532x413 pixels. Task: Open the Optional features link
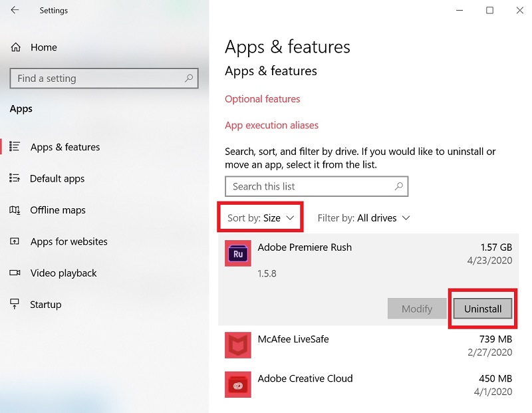pos(262,99)
